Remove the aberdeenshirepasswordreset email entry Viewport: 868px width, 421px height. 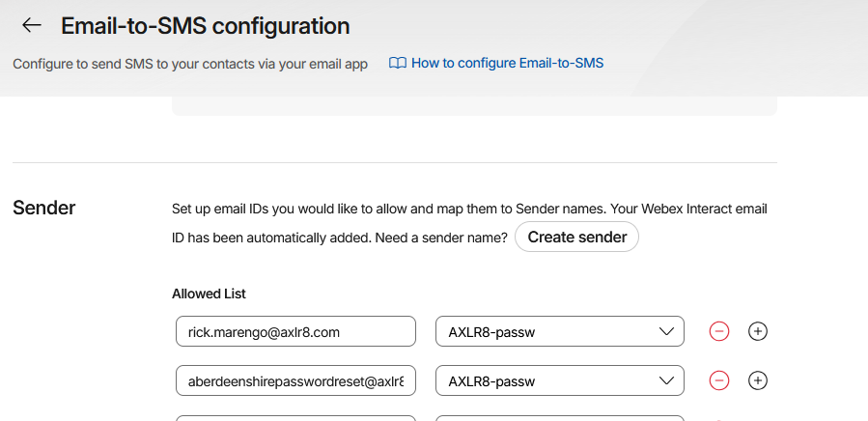pos(719,380)
